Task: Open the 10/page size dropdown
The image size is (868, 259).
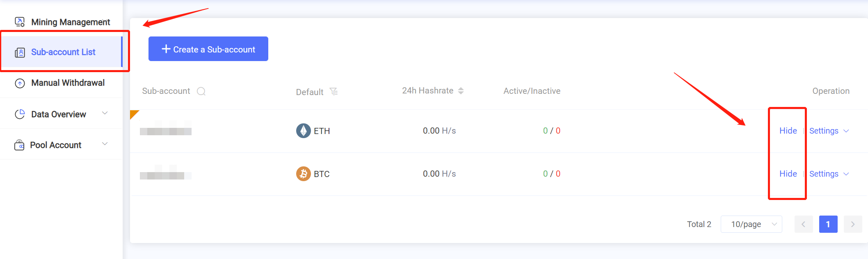Action: [751, 224]
